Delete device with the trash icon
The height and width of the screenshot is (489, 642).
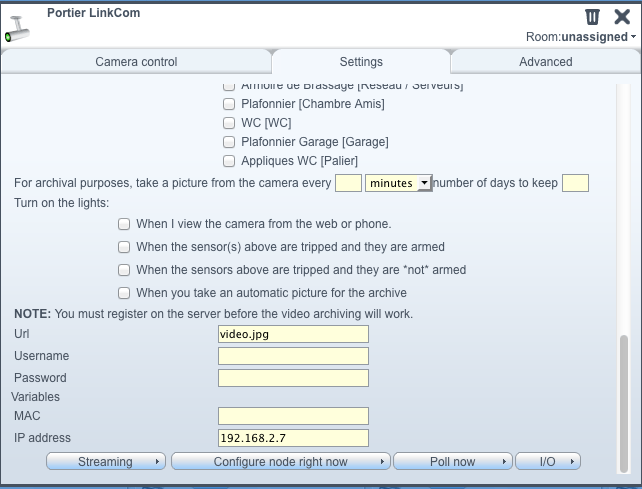click(x=592, y=17)
